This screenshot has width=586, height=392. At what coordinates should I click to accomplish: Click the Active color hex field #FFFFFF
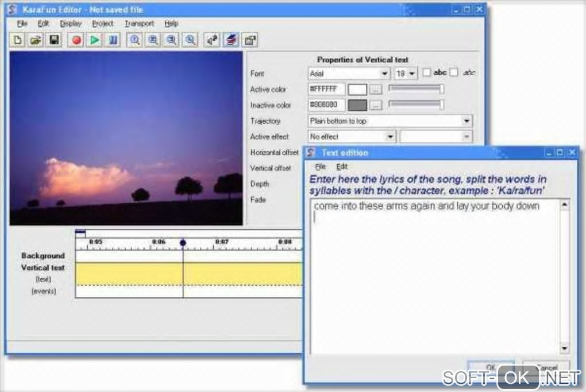click(326, 89)
